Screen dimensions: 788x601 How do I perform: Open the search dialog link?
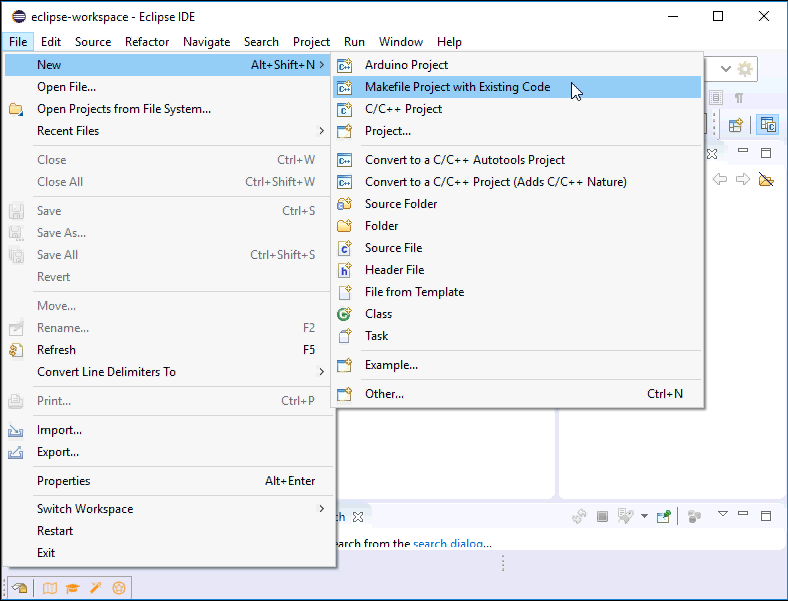(x=451, y=543)
